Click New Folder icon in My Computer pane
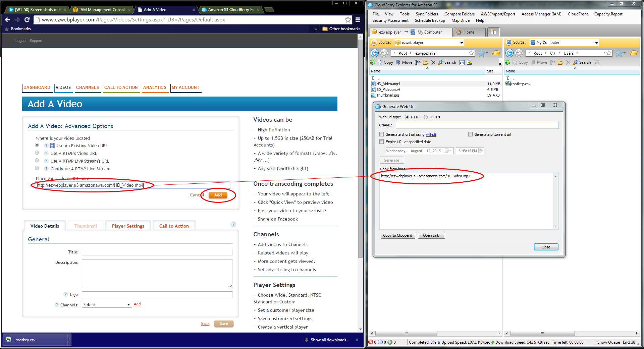 click(560, 62)
